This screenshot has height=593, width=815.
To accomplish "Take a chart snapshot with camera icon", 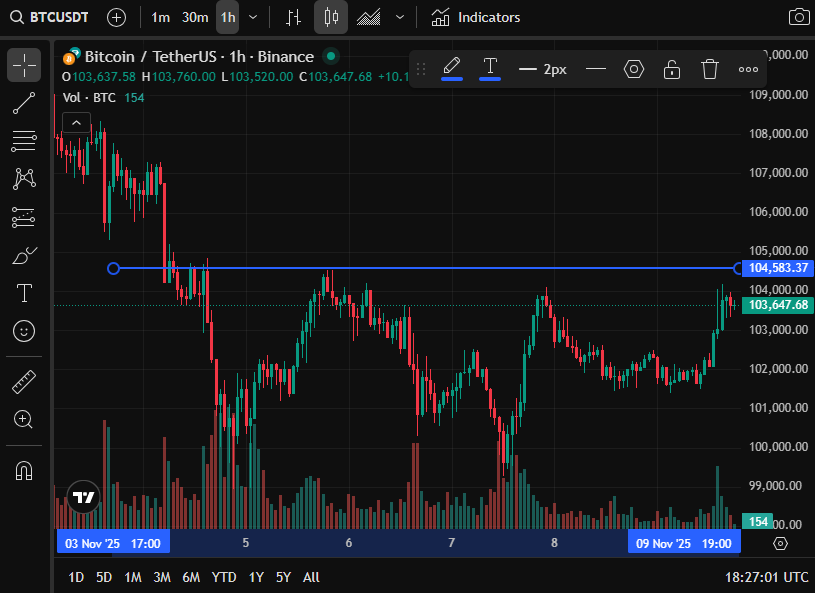I will 799,17.
